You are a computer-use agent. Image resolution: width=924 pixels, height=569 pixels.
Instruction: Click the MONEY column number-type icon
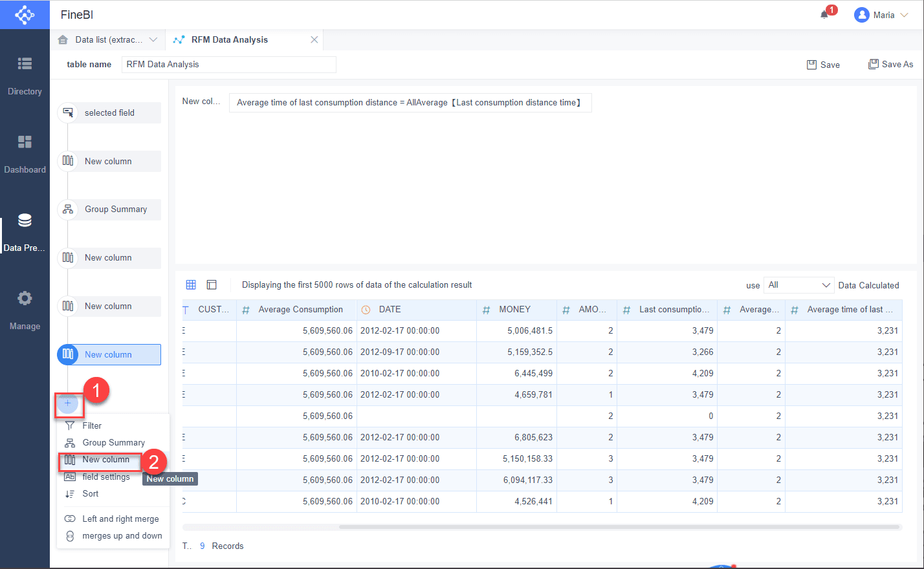(x=486, y=310)
